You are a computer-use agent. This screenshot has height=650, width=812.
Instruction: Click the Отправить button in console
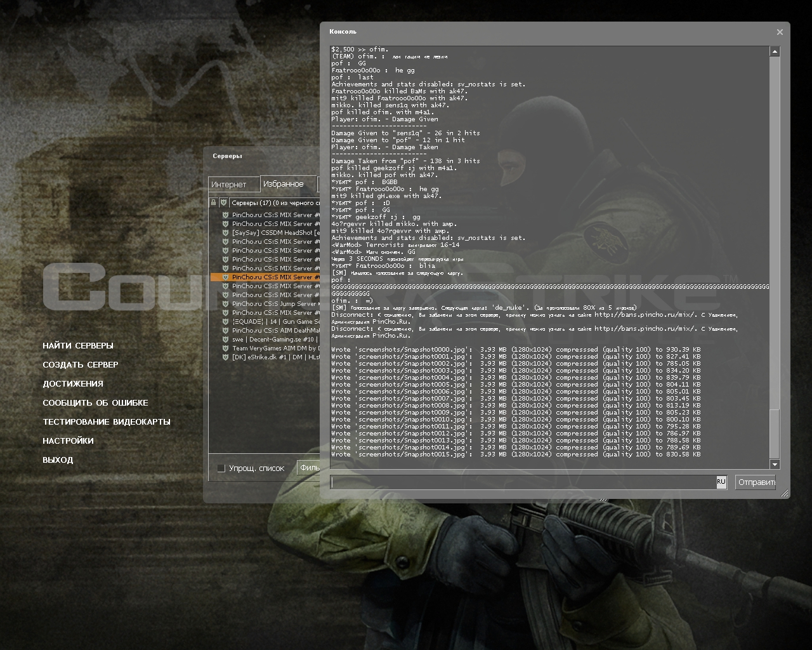tap(756, 482)
